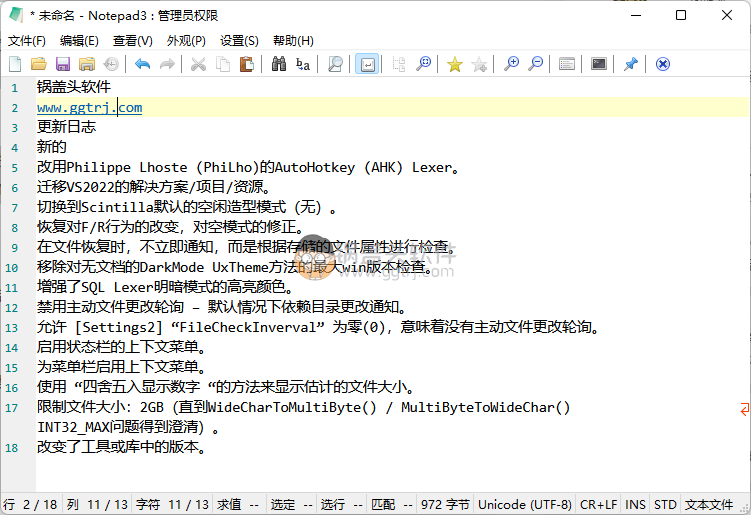Click 文本文件 lexer type in status bar

click(x=709, y=504)
